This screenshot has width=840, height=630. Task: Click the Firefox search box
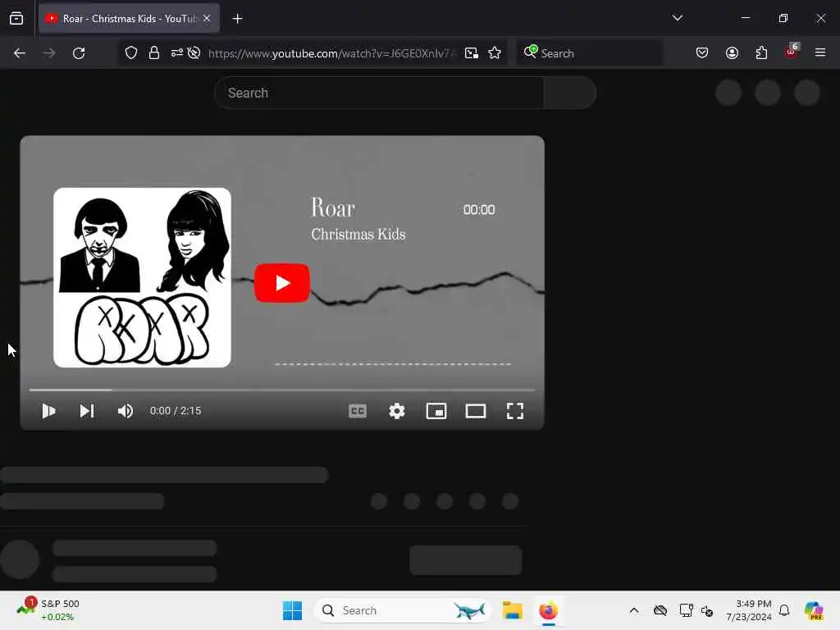(589, 53)
